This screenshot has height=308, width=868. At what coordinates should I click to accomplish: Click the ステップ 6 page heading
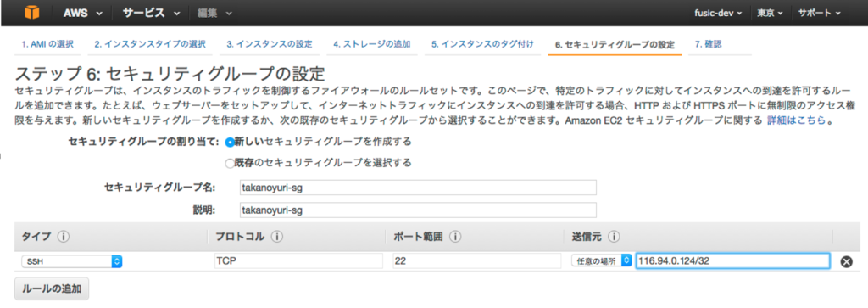pos(170,74)
